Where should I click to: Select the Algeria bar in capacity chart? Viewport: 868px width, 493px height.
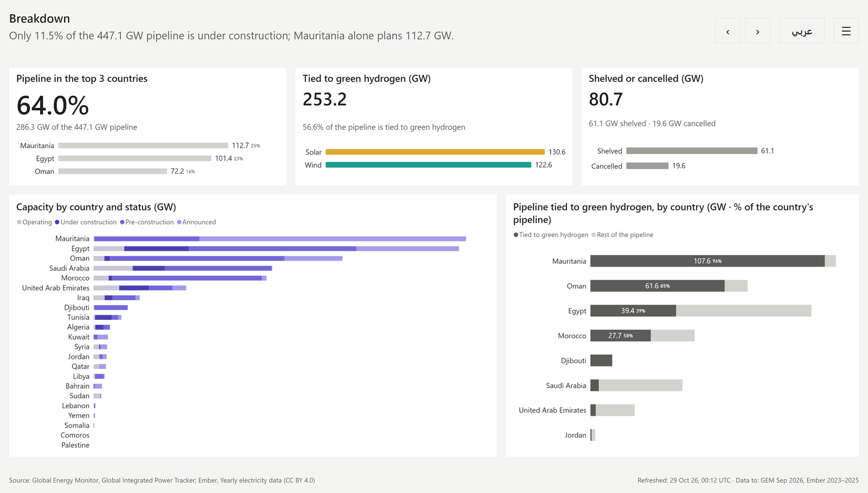click(x=102, y=327)
